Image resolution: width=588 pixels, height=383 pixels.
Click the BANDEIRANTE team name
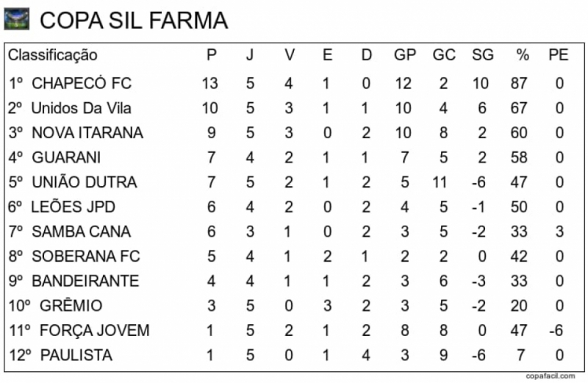point(85,282)
